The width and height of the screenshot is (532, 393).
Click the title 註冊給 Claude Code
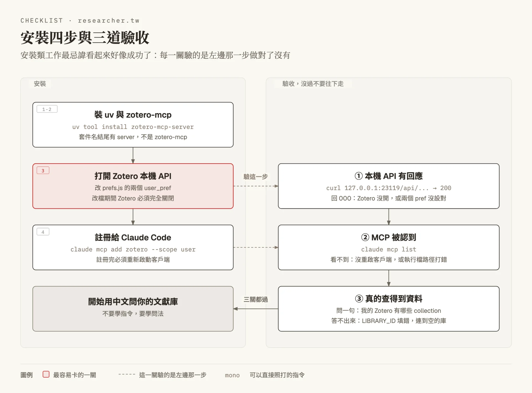[133, 237]
